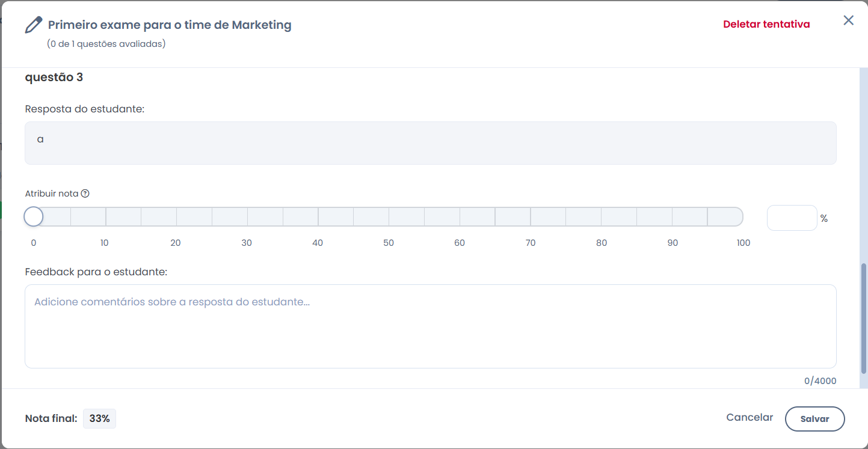Set the grade slider to the 10 mark
Viewport: 868px width, 449px height.
point(105,216)
